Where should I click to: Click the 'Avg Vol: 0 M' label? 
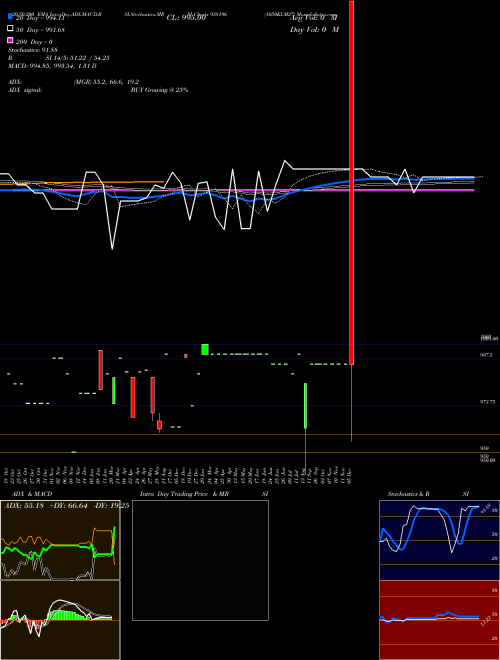313,18
